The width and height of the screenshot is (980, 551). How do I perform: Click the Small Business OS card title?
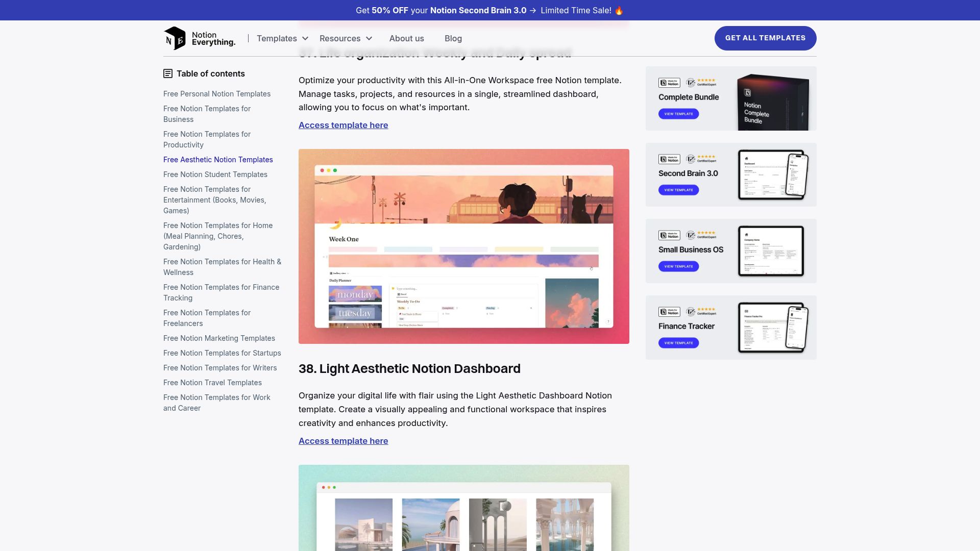click(691, 249)
